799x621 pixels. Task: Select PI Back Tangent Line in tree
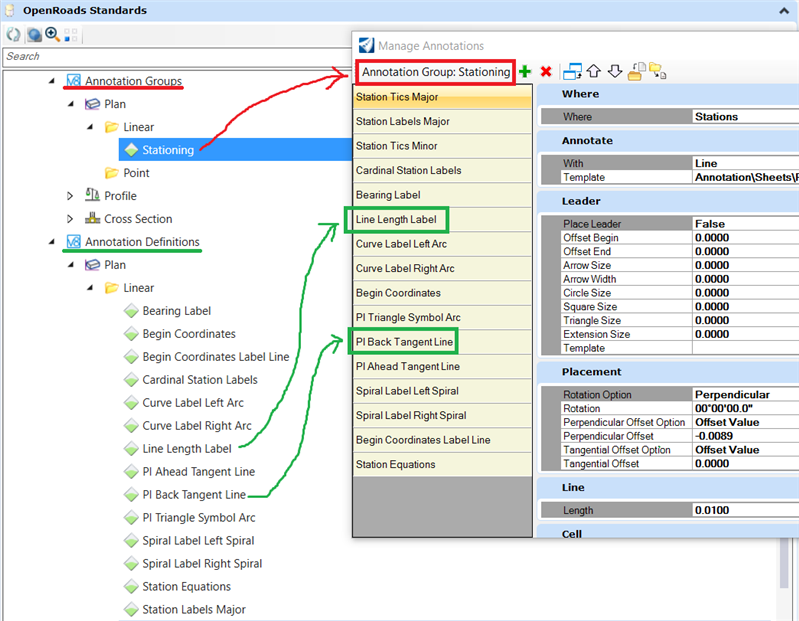pyautogui.click(x=194, y=495)
